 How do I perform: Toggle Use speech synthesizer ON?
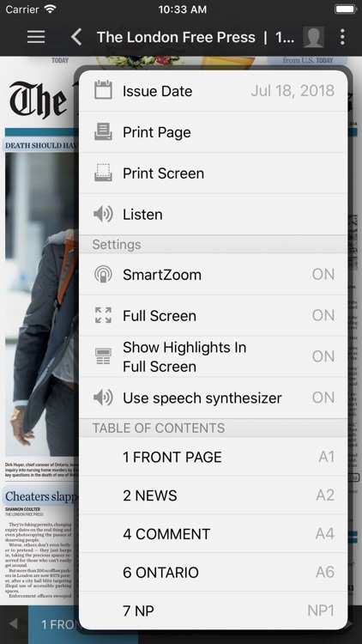coord(323,398)
